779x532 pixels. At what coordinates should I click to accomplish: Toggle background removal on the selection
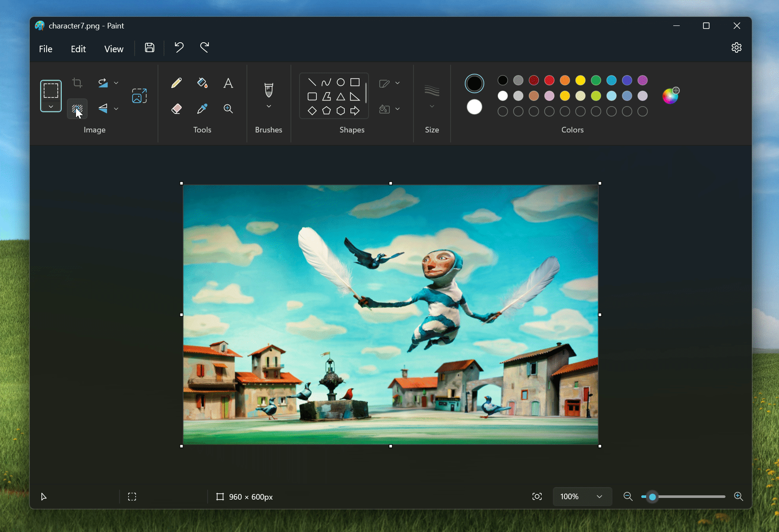click(x=77, y=109)
